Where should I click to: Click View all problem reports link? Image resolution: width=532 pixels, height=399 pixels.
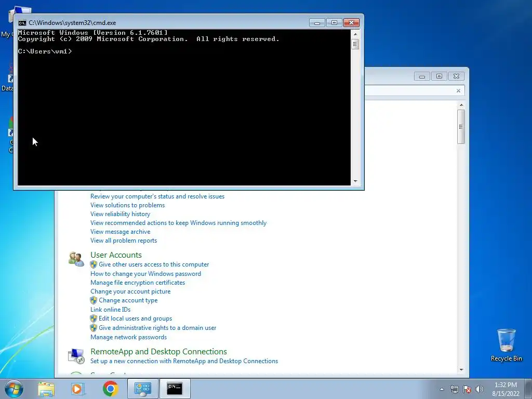pyautogui.click(x=124, y=241)
